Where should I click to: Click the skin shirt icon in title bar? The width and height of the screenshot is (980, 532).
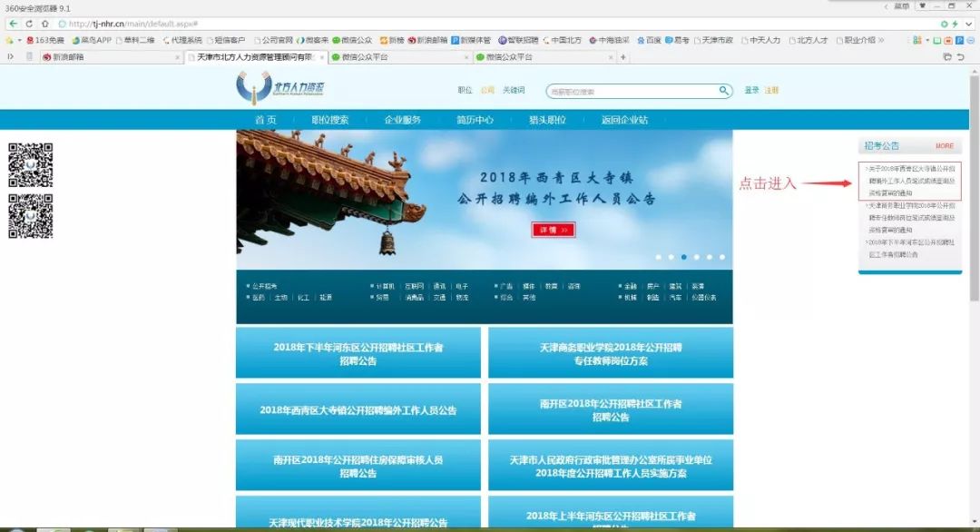pyautogui.click(x=922, y=6)
